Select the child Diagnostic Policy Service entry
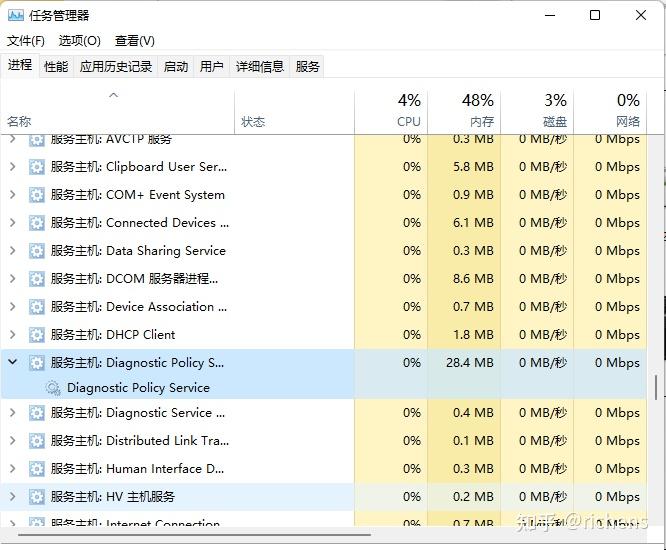This screenshot has height=550, width=666. tap(138, 388)
